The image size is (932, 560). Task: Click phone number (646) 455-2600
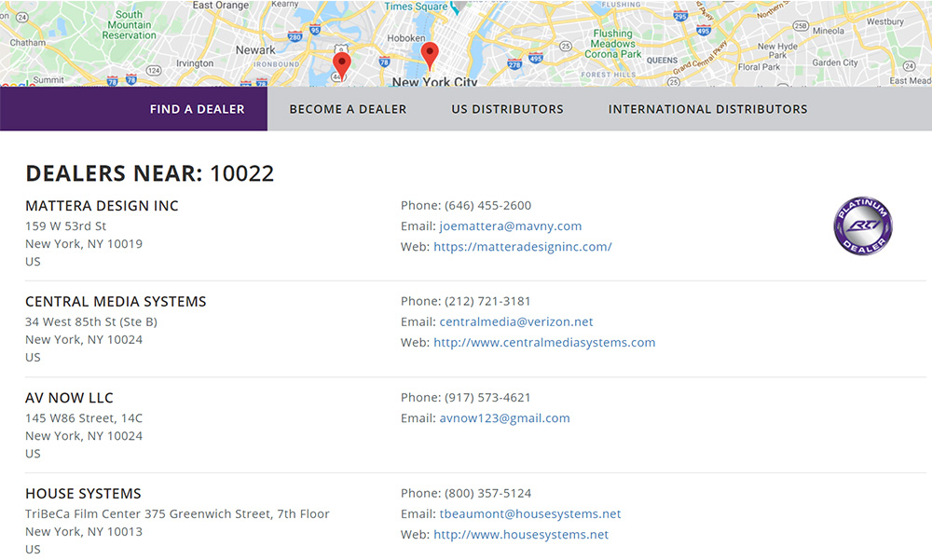coord(488,206)
